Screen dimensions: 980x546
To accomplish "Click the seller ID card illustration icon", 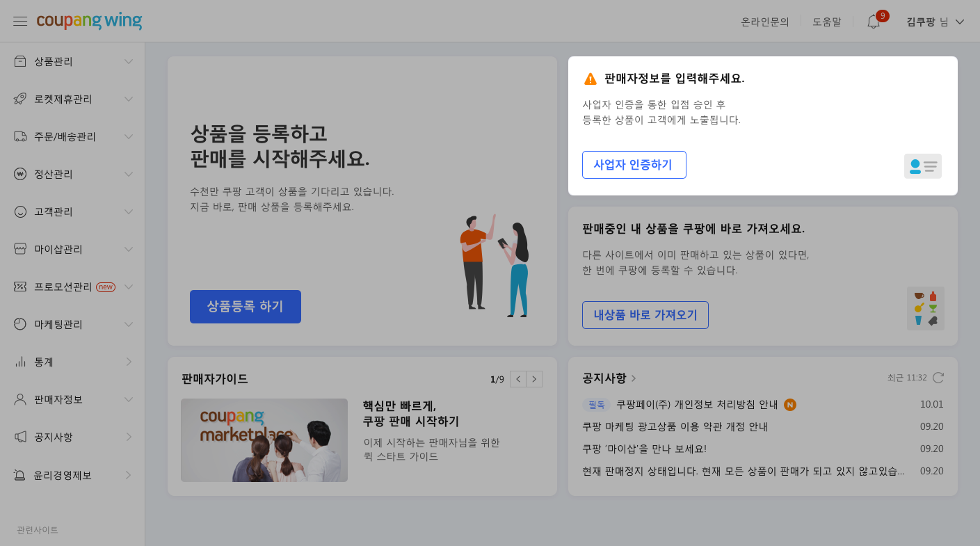I will coord(923,166).
